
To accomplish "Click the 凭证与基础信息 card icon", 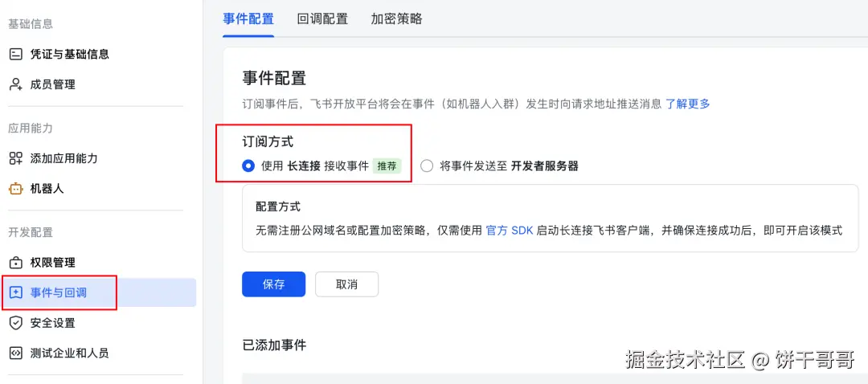I will pos(15,54).
